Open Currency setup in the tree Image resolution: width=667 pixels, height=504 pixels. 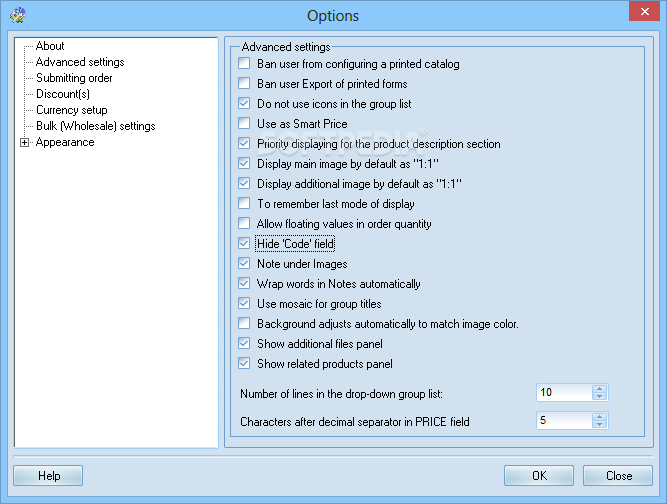[x=71, y=110]
